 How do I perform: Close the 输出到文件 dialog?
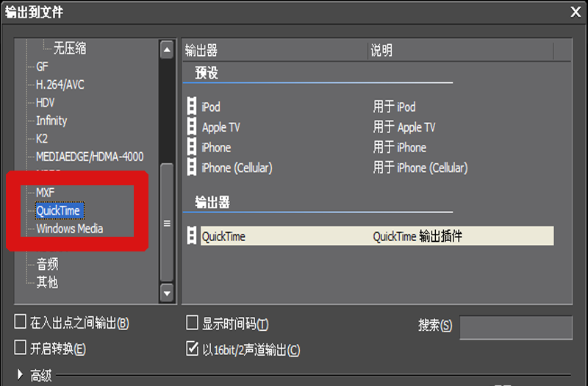[x=575, y=11]
